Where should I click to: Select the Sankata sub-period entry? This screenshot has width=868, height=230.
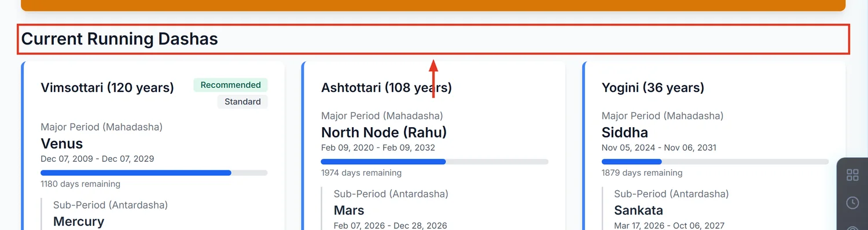coord(638,210)
